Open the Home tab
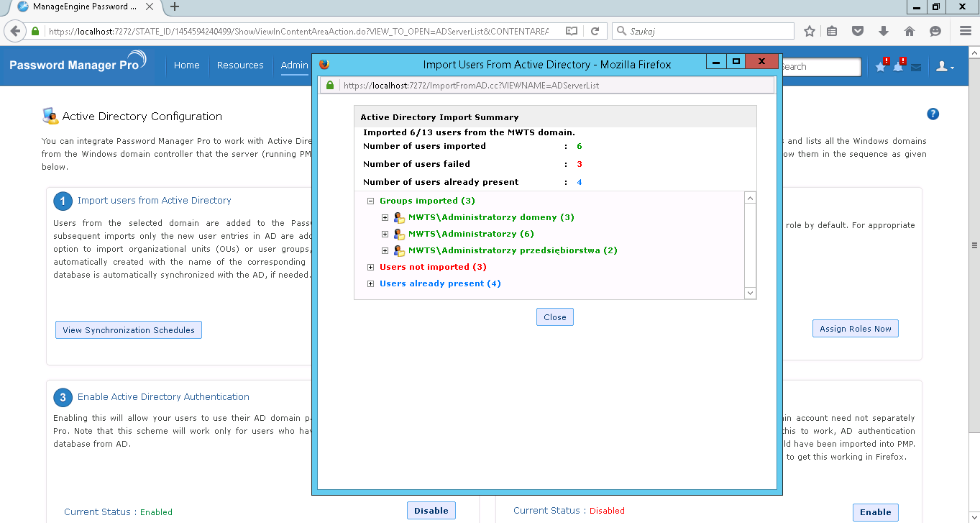The width and height of the screenshot is (980, 523). (x=186, y=65)
